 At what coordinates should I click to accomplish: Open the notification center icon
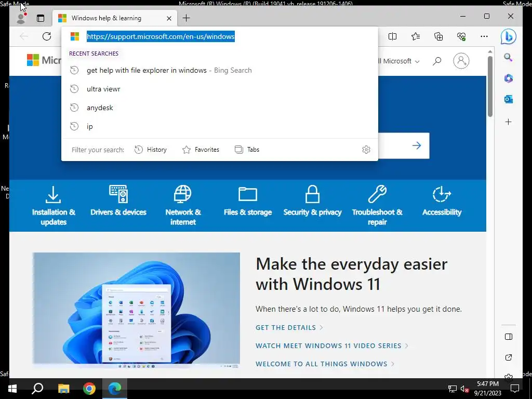[515, 389]
